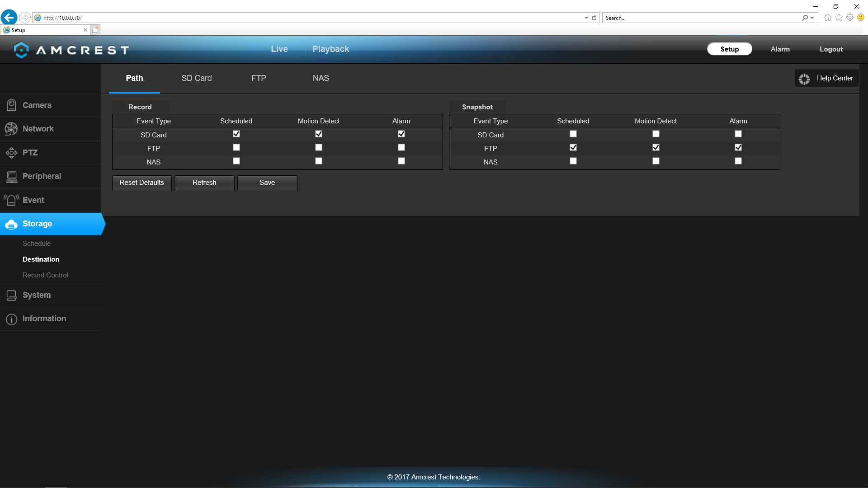The image size is (868, 488).
Task: Click the Help Center lifebuoy icon
Action: [804, 79]
